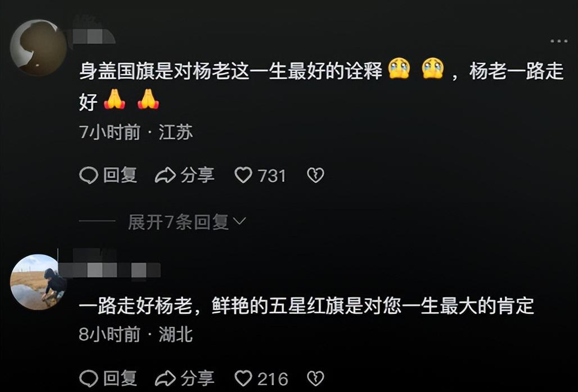Viewport: 578px width, 392px height.
Task: Click the share arrow icon on Jiangsu comment
Action: pyautogui.click(x=165, y=175)
